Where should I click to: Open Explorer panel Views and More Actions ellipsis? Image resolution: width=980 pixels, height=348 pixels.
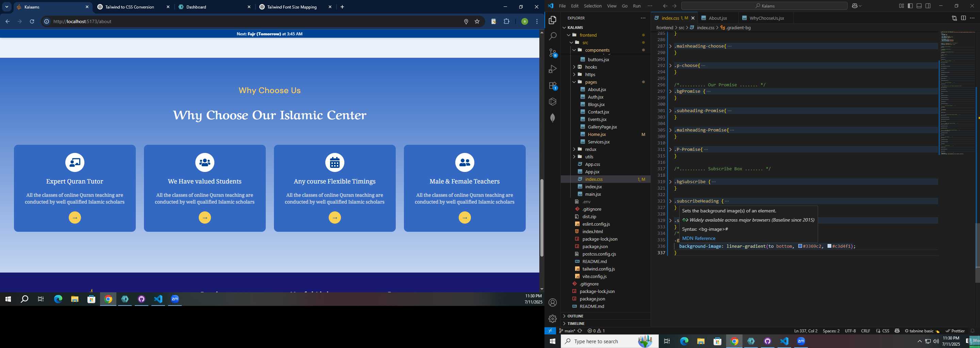pos(643,18)
